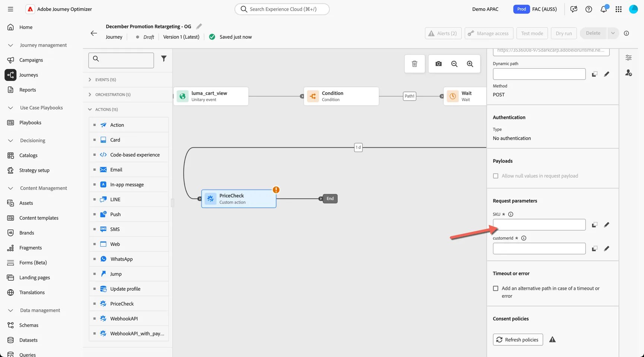This screenshot has width=644, height=357.
Task: Open the app switcher grid
Action: [x=619, y=9]
